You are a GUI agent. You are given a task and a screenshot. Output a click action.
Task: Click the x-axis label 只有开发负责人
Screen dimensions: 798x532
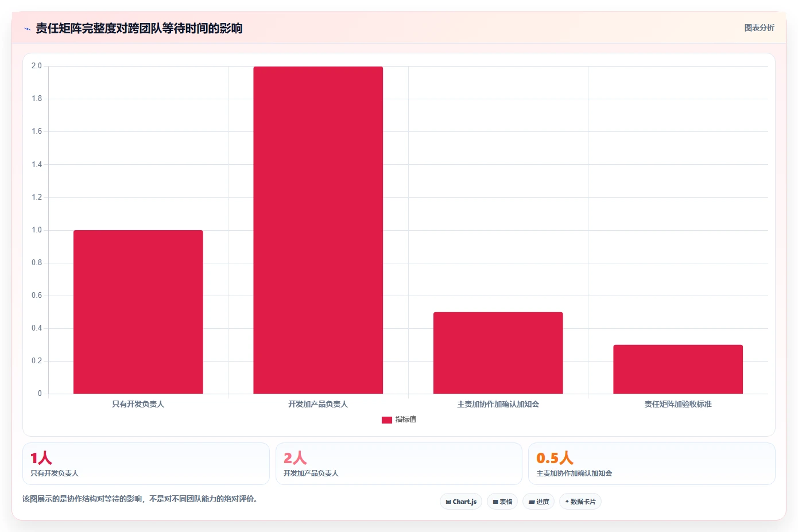(x=138, y=404)
